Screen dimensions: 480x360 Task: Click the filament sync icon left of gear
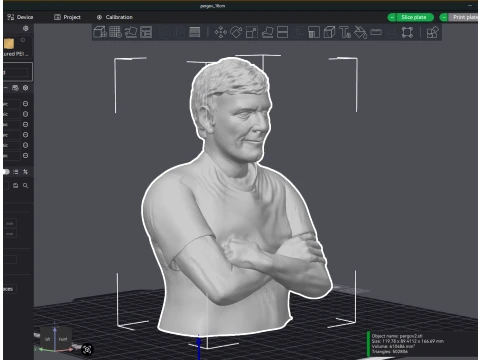tap(15, 88)
